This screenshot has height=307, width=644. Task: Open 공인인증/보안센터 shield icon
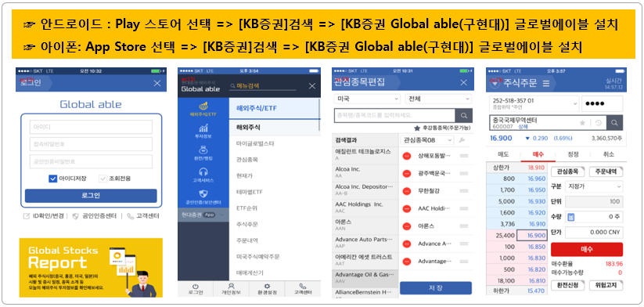[203, 193]
